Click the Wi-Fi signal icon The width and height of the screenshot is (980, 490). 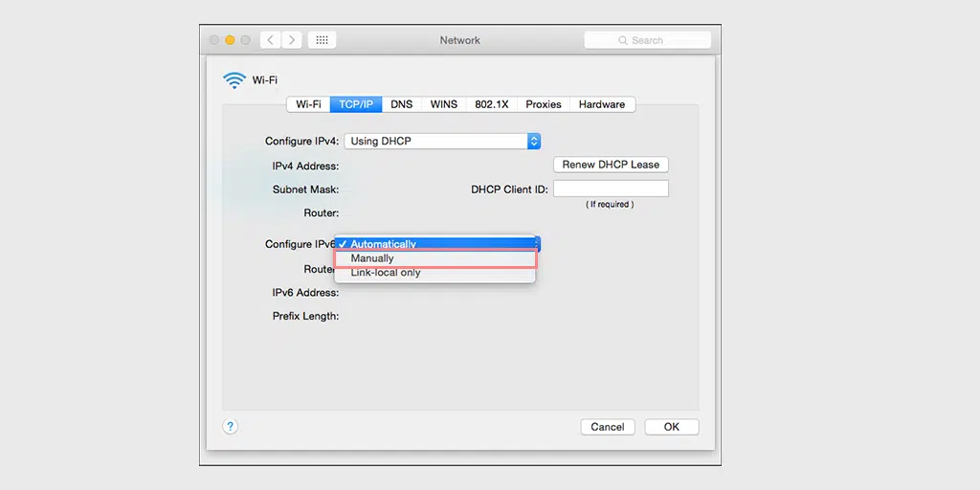[234, 80]
